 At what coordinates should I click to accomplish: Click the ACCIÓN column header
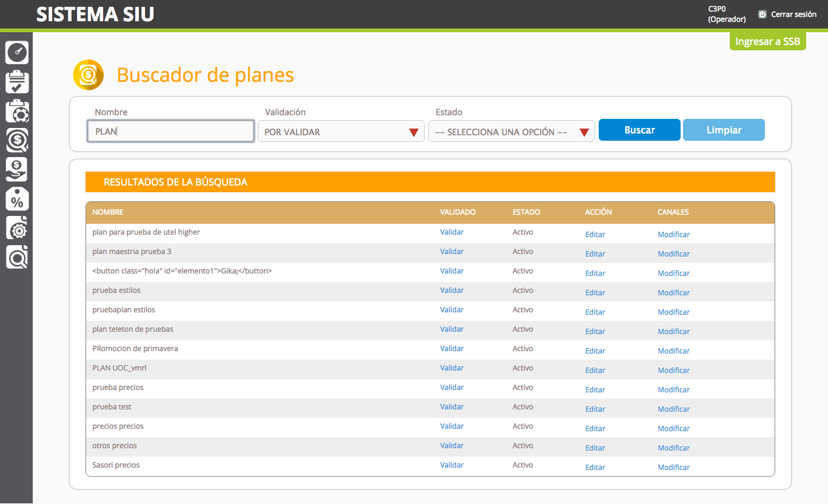pyautogui.click(x=599, y=212)
